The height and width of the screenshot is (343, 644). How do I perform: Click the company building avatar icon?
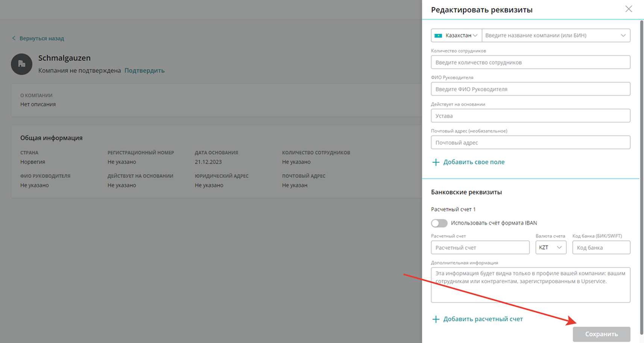[21, 64]
